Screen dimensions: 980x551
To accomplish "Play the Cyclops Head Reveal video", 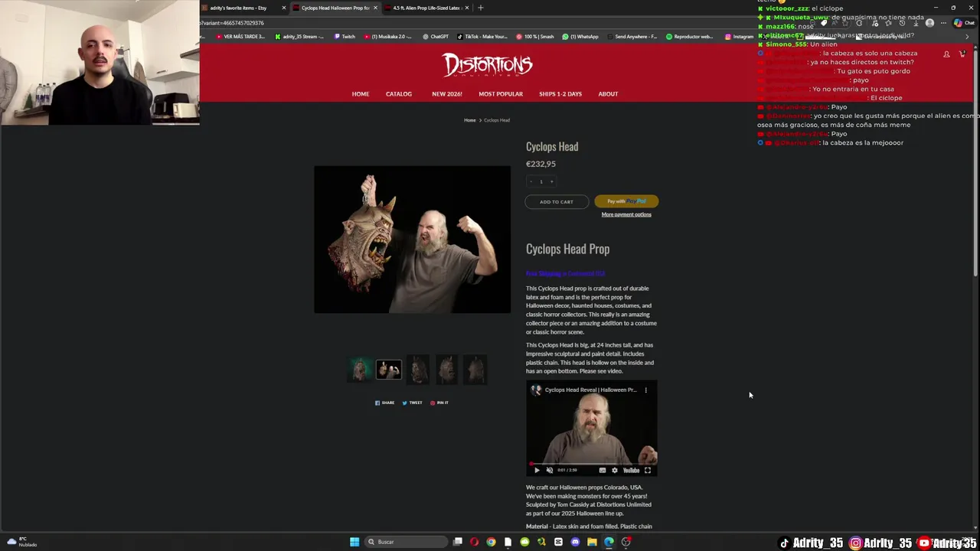I will [536, 470].
